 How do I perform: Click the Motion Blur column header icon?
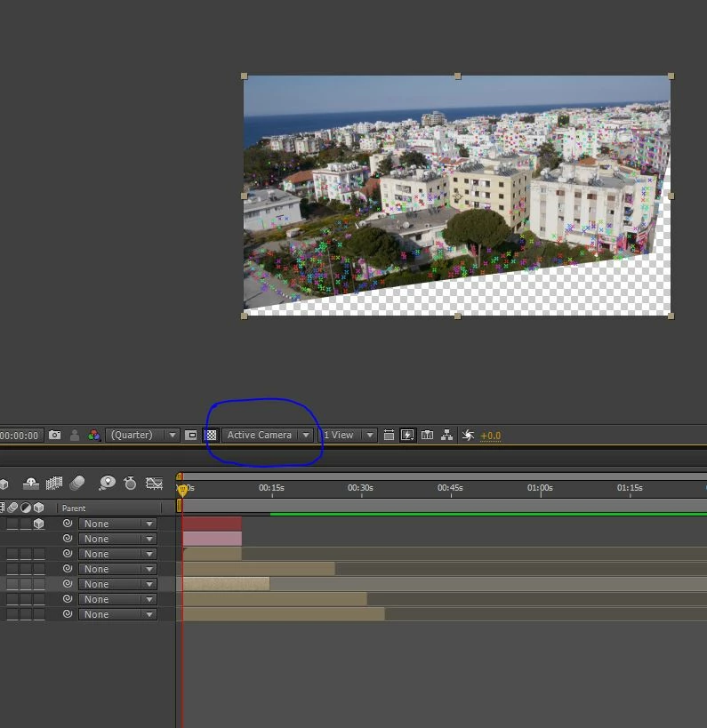point(12,508)
